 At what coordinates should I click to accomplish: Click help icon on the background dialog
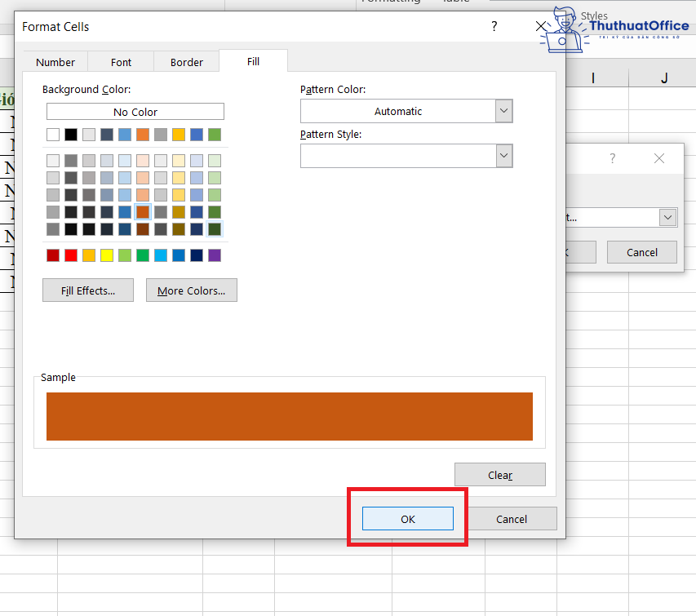612,158
